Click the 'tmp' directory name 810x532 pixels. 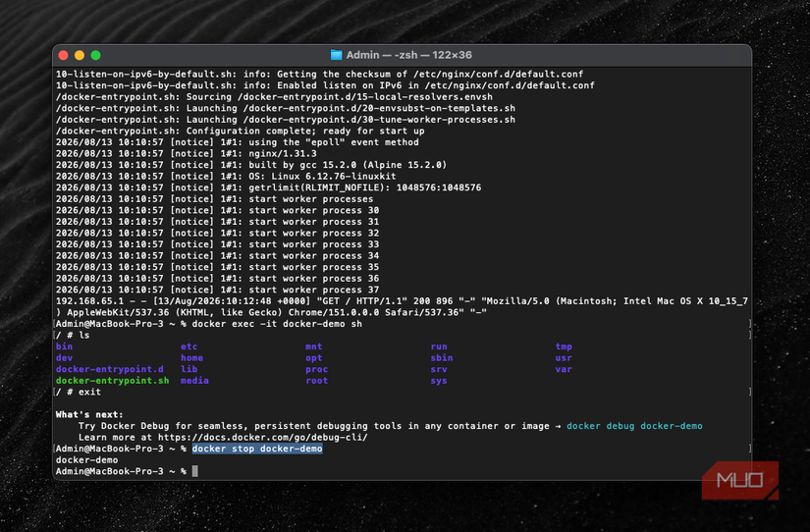564,346
